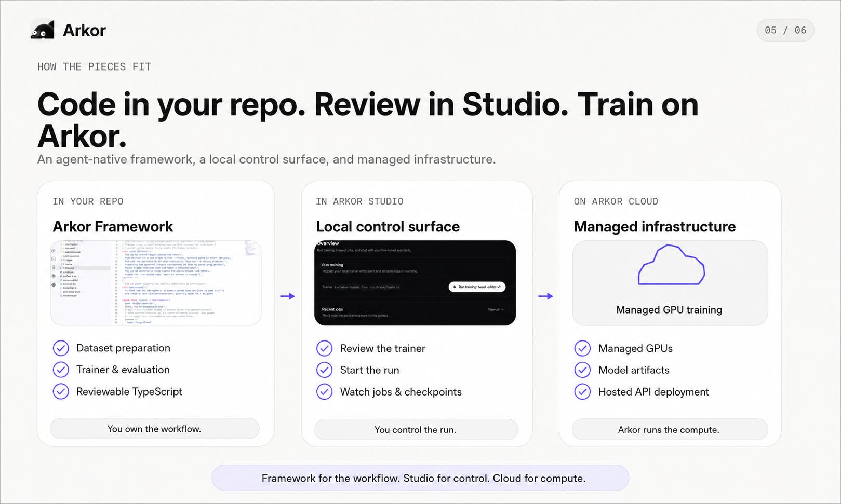Click the Arkor mascot logo icon
Screen dimensions: 841x504
tap(43, 30)
